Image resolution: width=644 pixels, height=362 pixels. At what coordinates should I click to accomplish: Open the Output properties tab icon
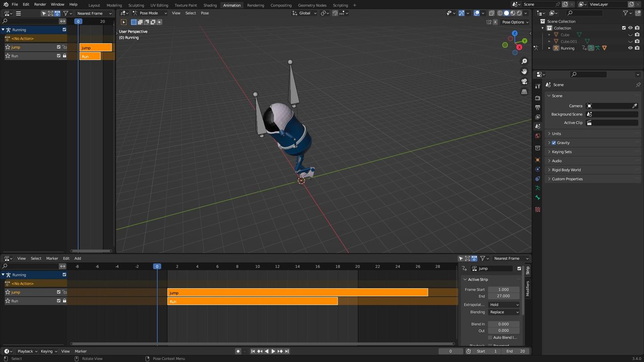tap(538, 108)
